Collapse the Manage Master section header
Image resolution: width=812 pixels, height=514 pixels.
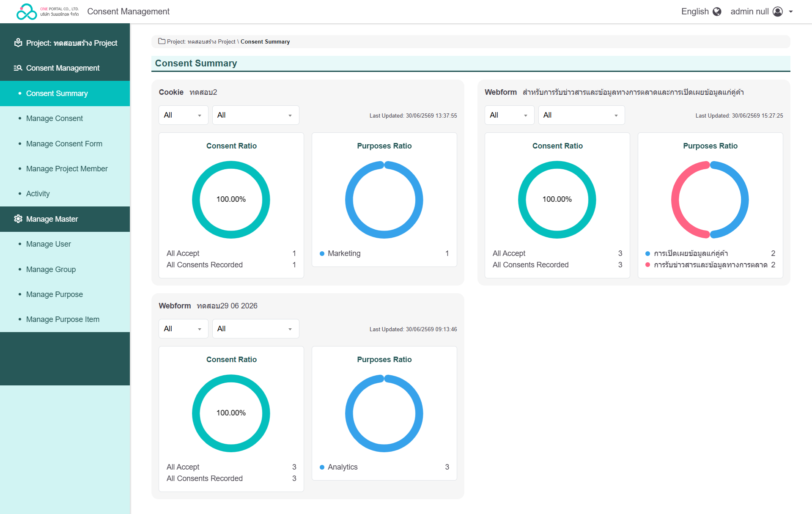[65, 219]
